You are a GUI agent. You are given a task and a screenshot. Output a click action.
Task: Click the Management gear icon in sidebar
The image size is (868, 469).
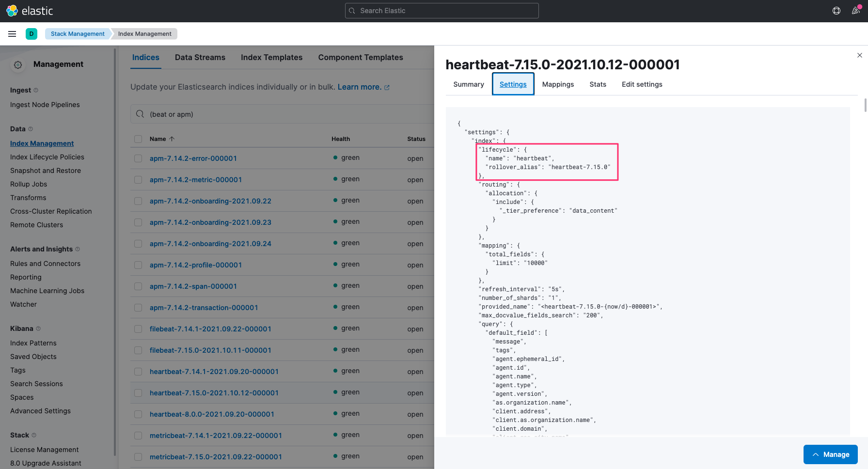click(x=18, y=64)
